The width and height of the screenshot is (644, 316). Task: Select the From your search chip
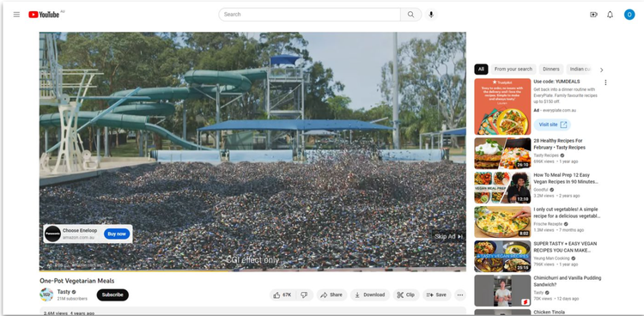(513, 70)
